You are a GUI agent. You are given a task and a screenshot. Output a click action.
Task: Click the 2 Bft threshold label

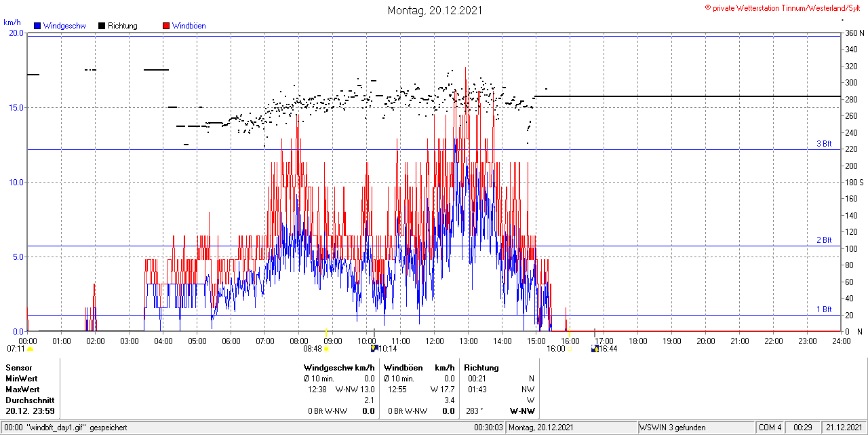[824, 240]
